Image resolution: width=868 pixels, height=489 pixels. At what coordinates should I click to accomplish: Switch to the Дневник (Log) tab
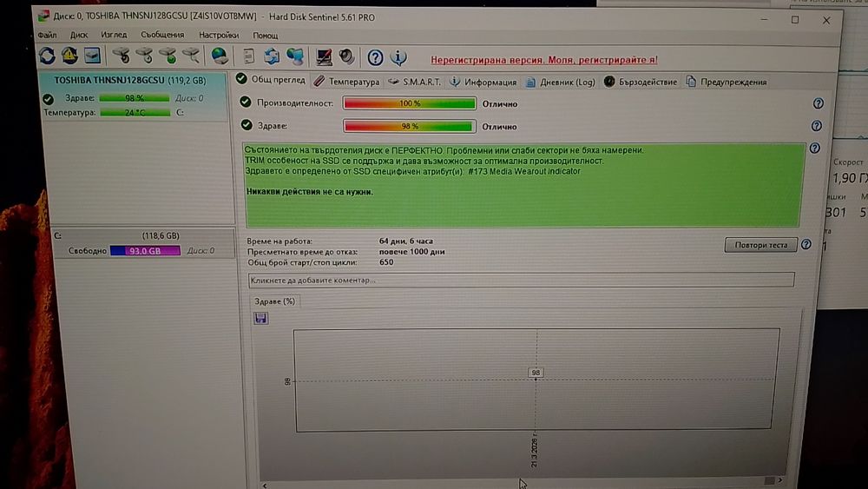pos(560,82)
